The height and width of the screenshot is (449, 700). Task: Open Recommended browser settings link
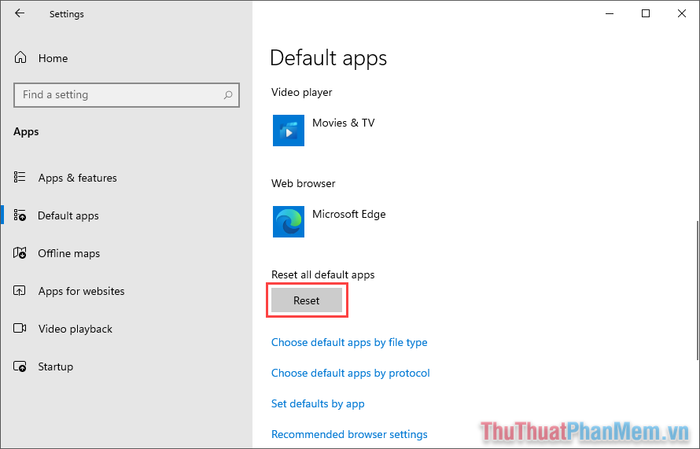tap(349, 434)
